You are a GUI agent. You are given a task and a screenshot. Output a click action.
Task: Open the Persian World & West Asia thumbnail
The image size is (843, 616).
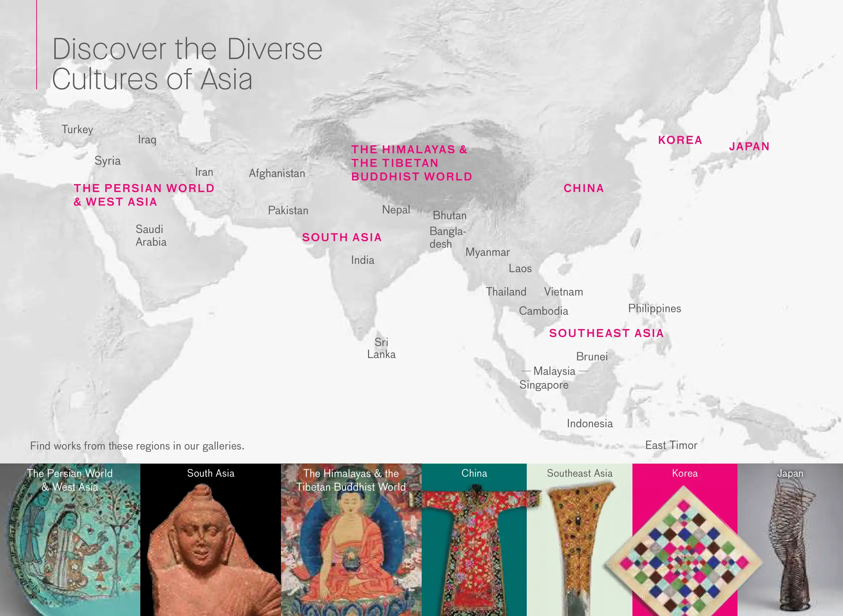point(70,541)
